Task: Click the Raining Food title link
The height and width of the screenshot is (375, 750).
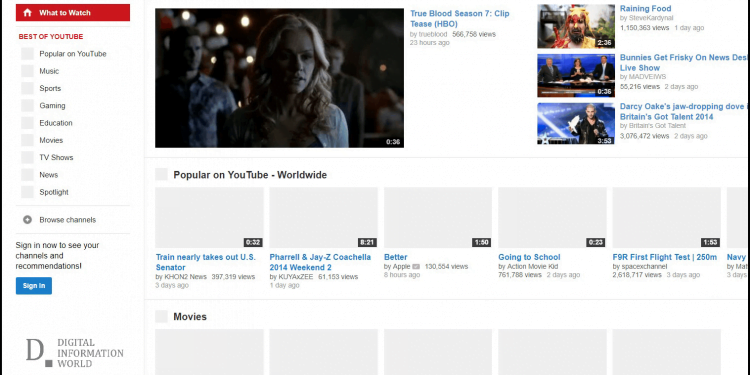Action: 645,8
